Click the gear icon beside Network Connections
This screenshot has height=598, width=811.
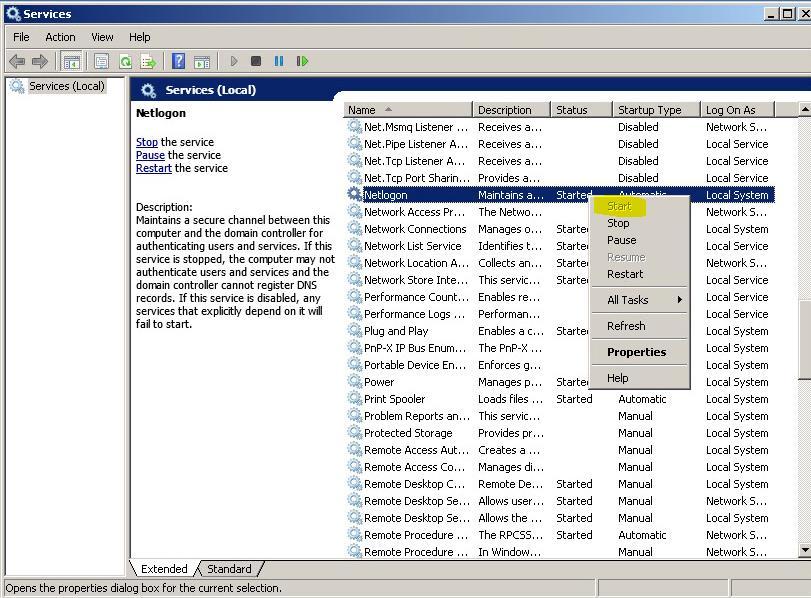coord(354,229)
